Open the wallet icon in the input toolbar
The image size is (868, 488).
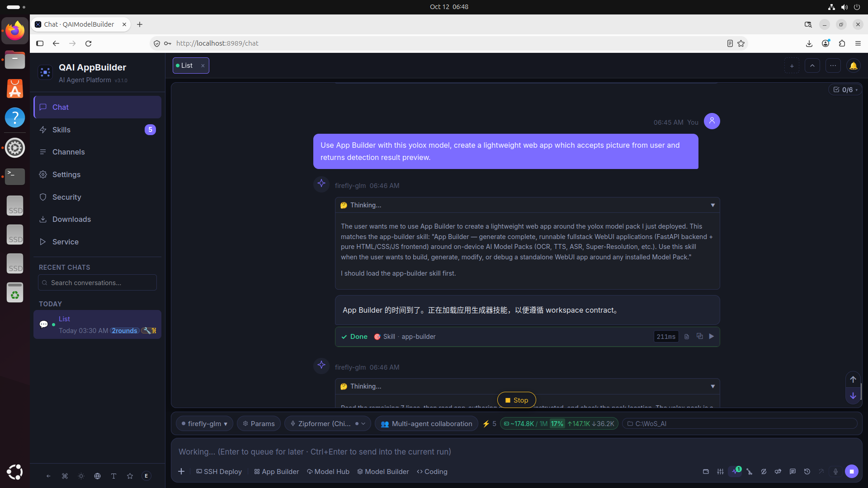tap(706, 471)
